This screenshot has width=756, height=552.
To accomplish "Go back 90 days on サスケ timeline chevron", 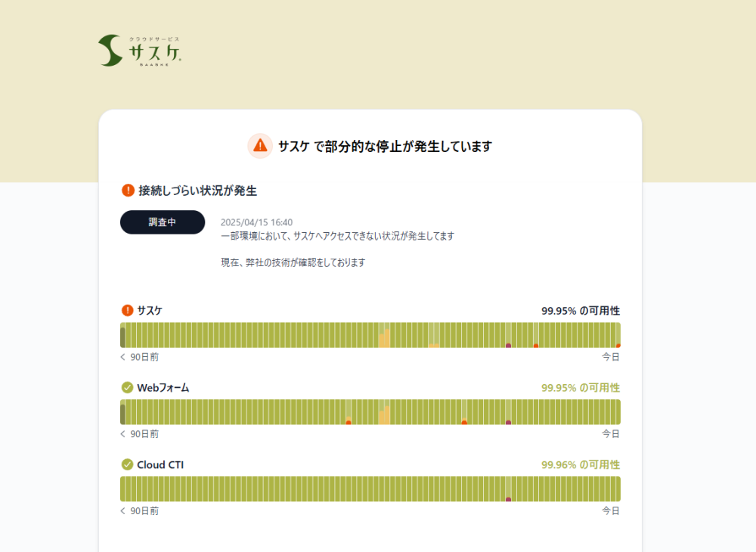I will (x=123, y=357).
